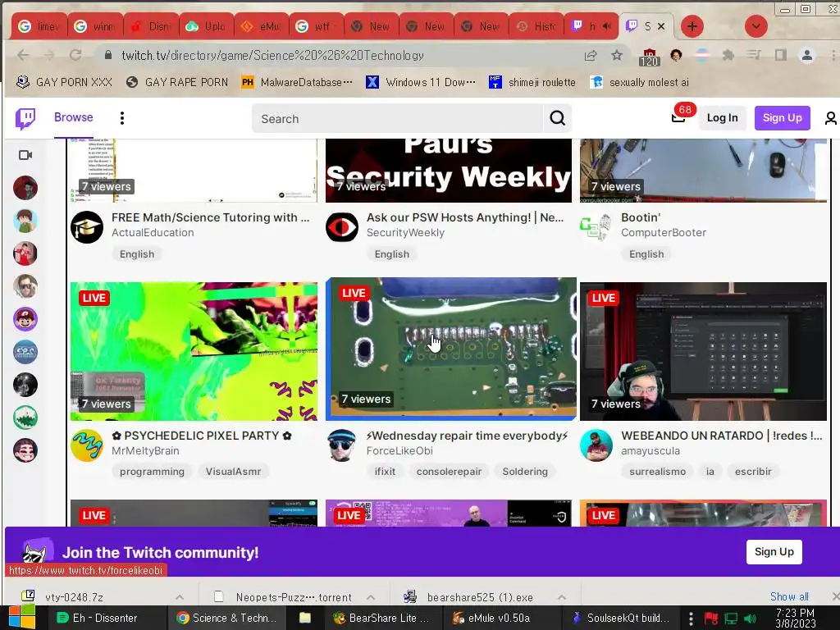Click the SecurityWeekly channel avatar

[342, 226]
